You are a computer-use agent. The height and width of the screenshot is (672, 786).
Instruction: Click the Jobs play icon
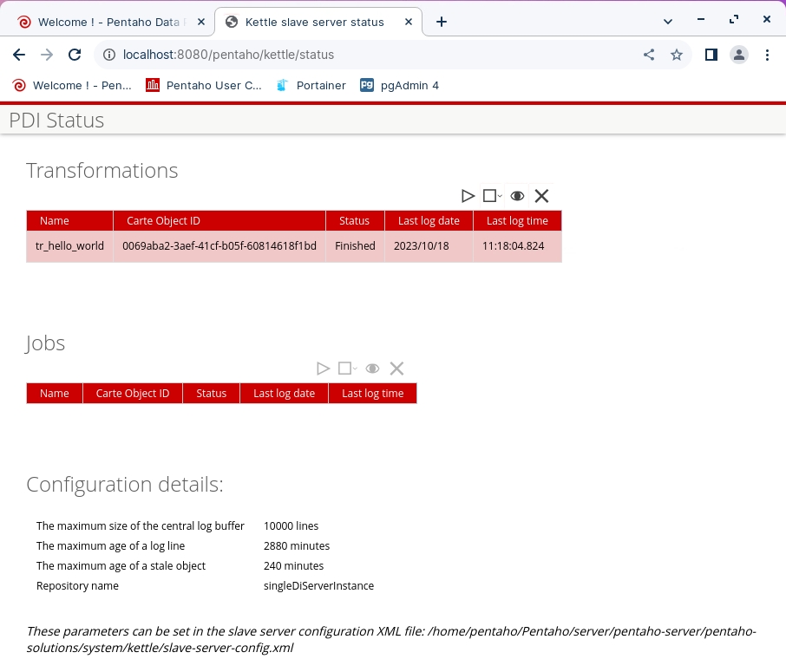click(324, 369)
